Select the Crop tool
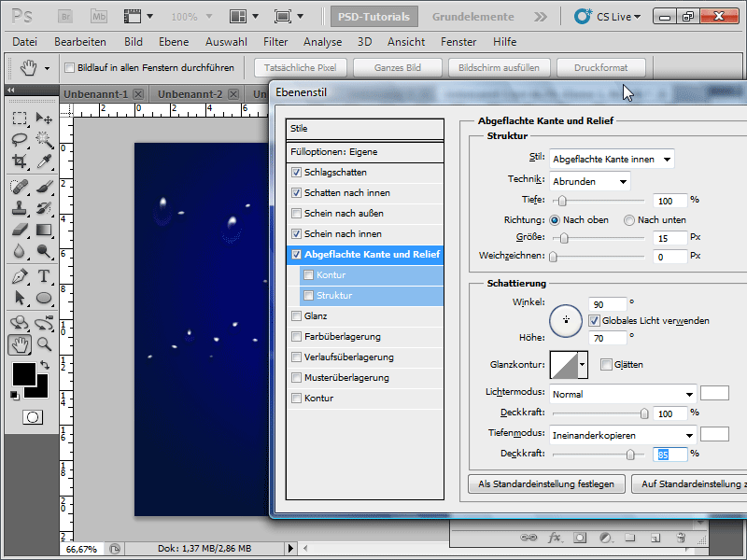 20,161
